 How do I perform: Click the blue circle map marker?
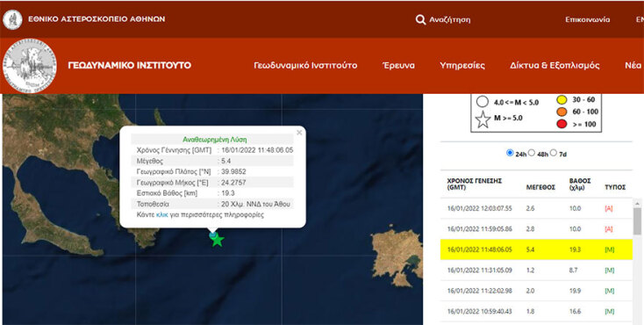pos(212,235)
